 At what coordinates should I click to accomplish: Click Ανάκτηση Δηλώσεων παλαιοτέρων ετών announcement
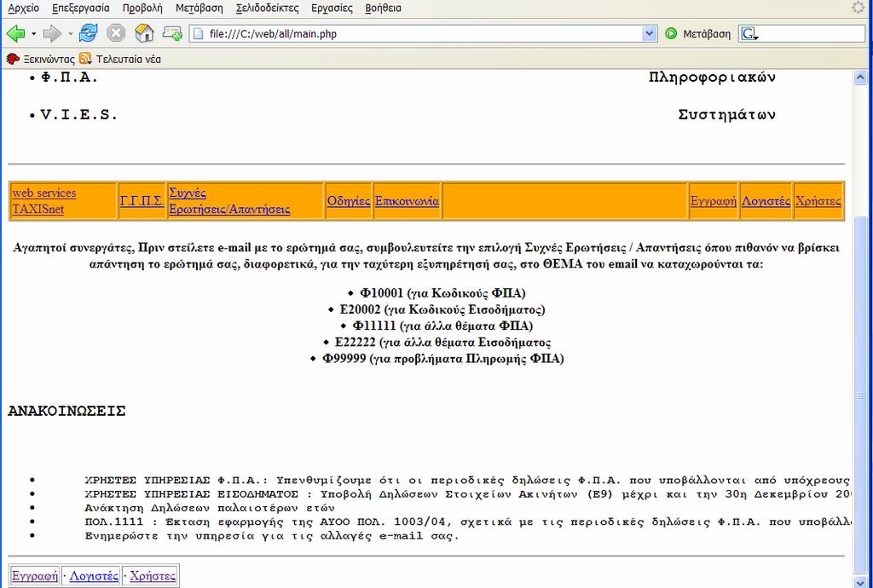210,508
